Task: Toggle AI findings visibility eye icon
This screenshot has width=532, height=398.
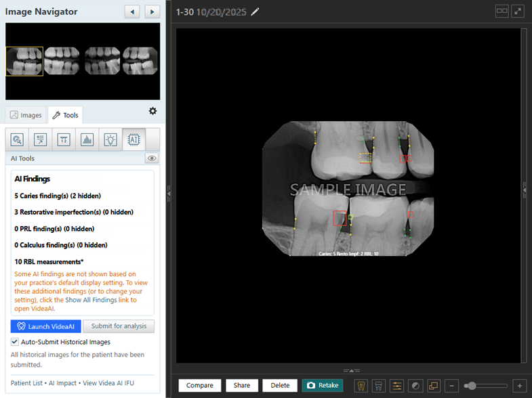Action: click(152, 158)
